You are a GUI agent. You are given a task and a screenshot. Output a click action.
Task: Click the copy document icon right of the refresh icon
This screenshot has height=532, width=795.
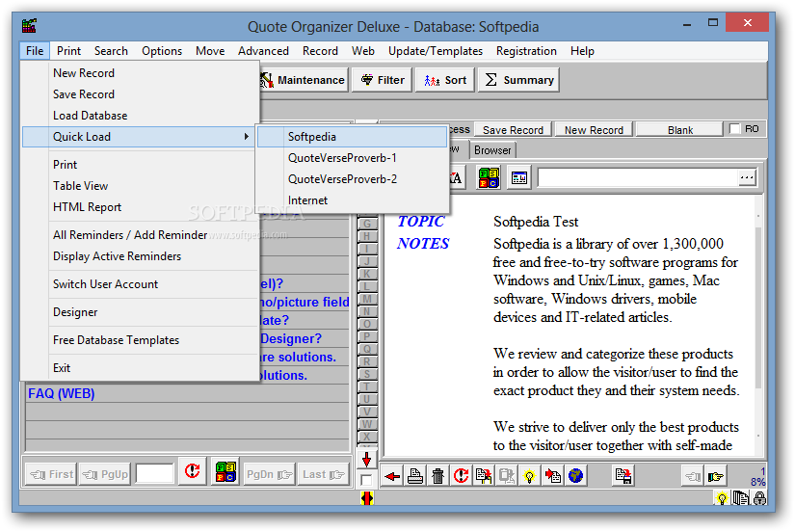[483, 476]
